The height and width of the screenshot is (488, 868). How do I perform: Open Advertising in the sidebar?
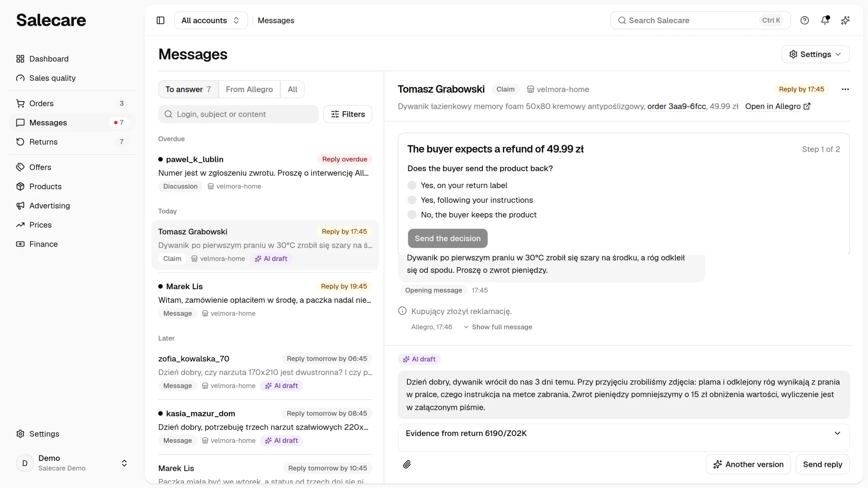[x=72, y=206]
